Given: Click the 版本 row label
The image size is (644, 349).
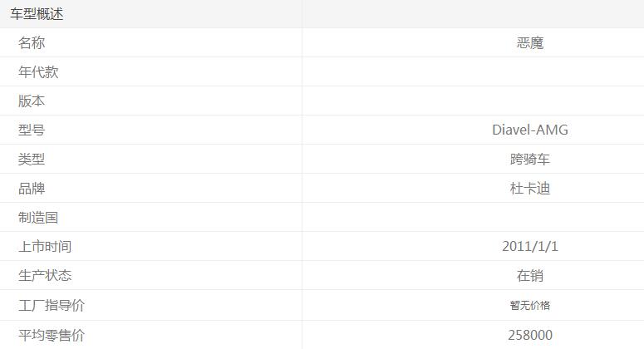Looking at the screenshot, I should click(32, 101).
